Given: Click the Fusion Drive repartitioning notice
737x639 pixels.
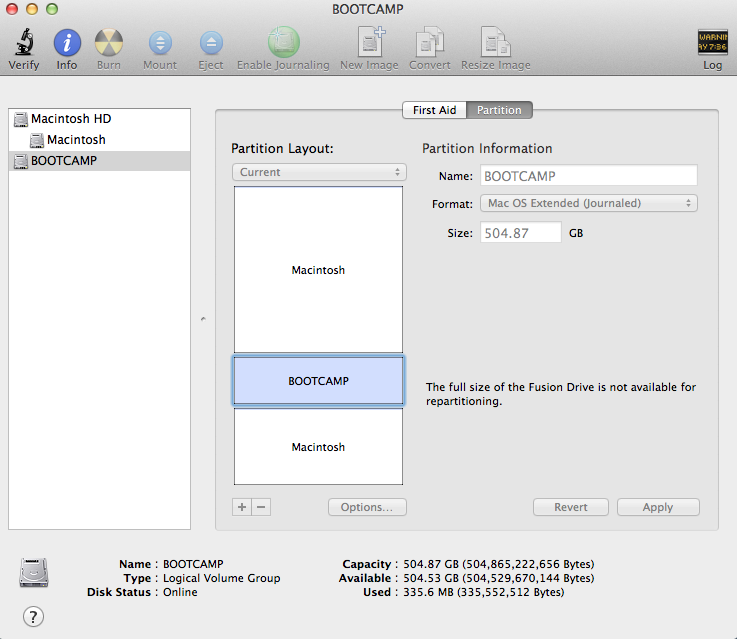Looking at the screenshot, I should 561,394.
